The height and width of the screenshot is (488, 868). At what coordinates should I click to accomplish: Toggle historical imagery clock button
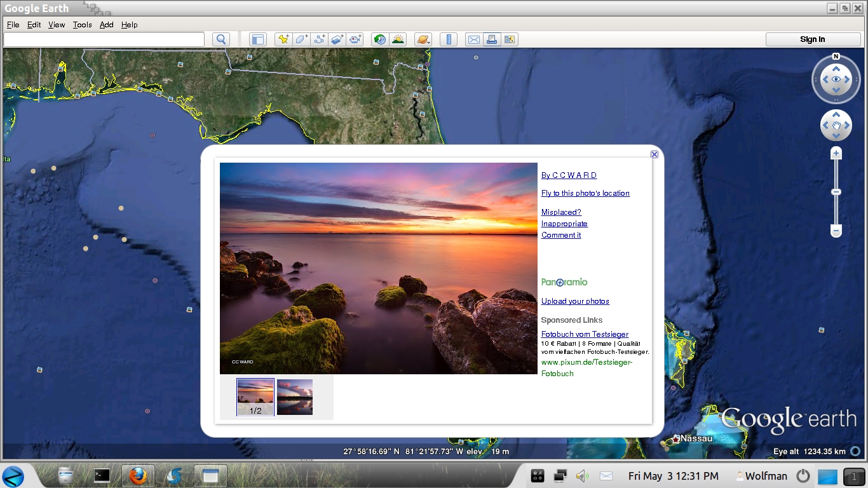(380, 39)
